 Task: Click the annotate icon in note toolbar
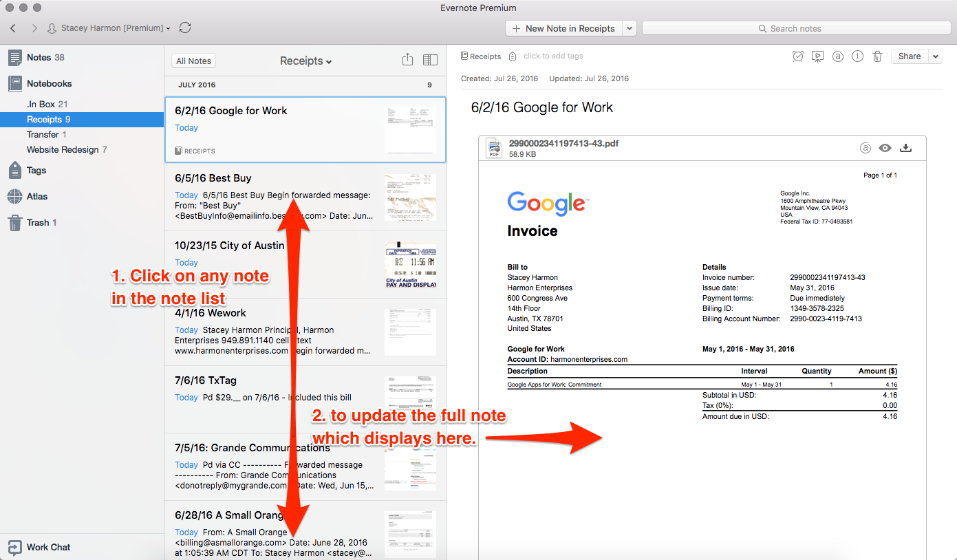(837, 56)
